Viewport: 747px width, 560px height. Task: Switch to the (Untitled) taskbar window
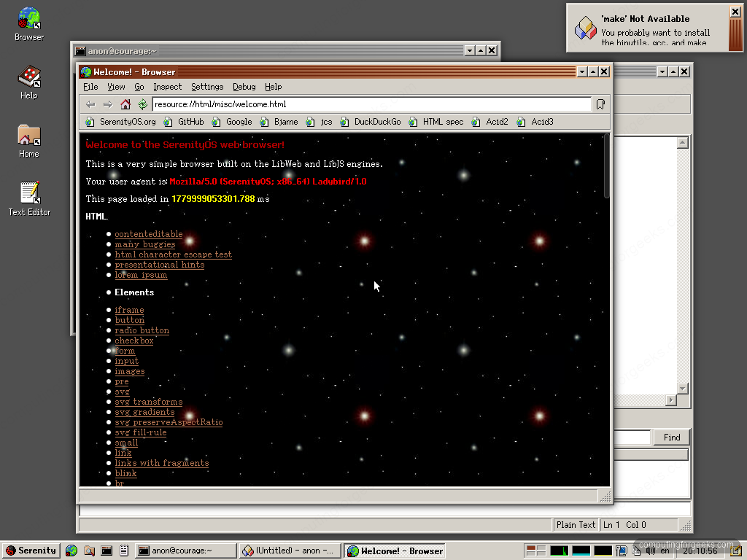click(x=290, y=551)
